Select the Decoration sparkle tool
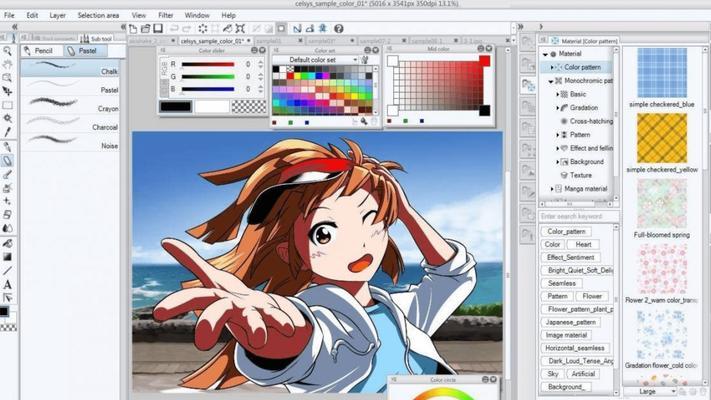 coord(7,201)
